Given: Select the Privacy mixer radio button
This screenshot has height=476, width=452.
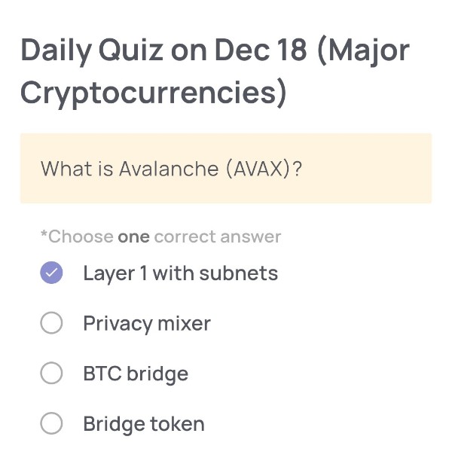Looking at the screenshot, I should pos(51,323).
